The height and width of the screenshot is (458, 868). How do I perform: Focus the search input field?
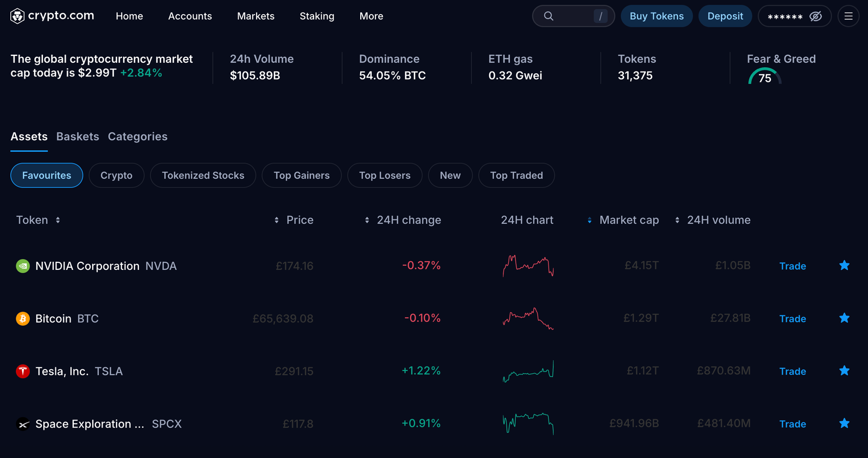click(x=573, y=16)
